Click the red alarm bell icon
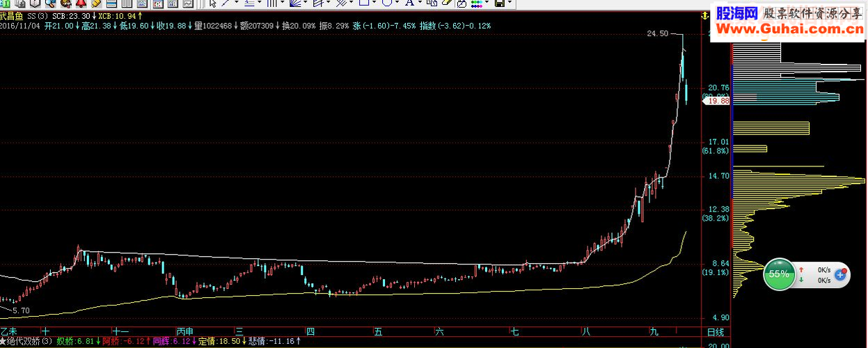The width and height of the screenshot is (868, 348). point(81,3)
